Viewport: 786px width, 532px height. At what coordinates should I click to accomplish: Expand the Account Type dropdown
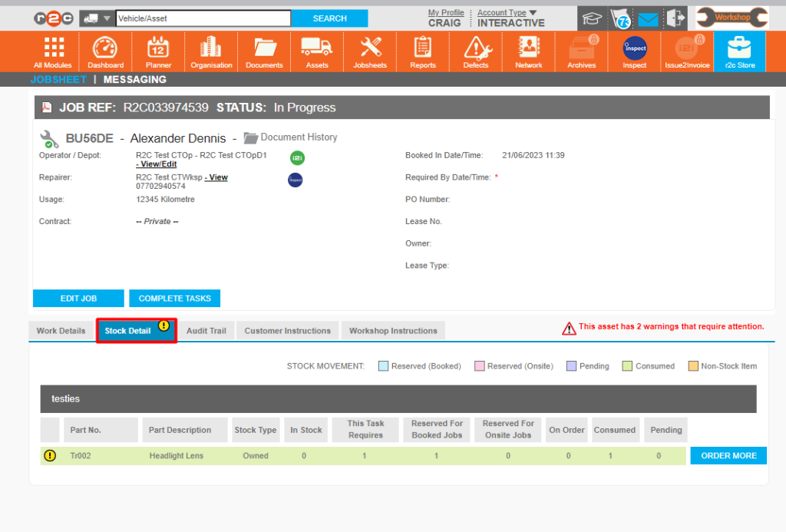tap(533, 12)
